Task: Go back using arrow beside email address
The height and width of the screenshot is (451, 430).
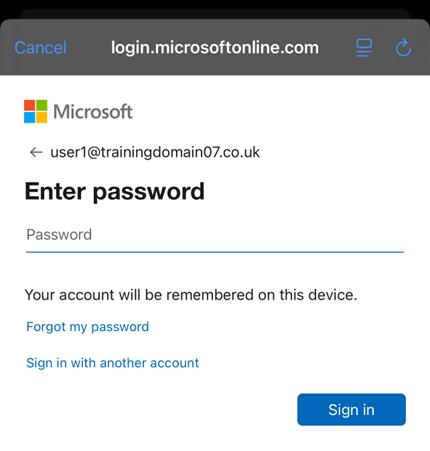Action: coord(36,152)
